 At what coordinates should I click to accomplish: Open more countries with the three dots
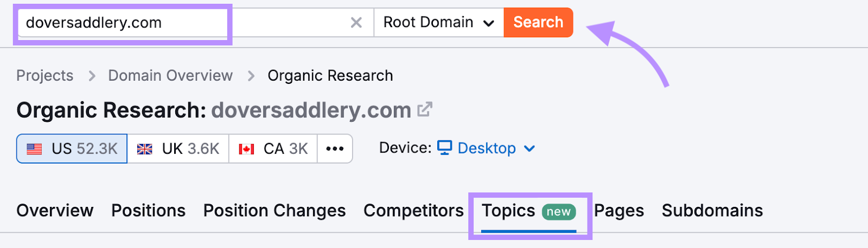coord(335,149)
